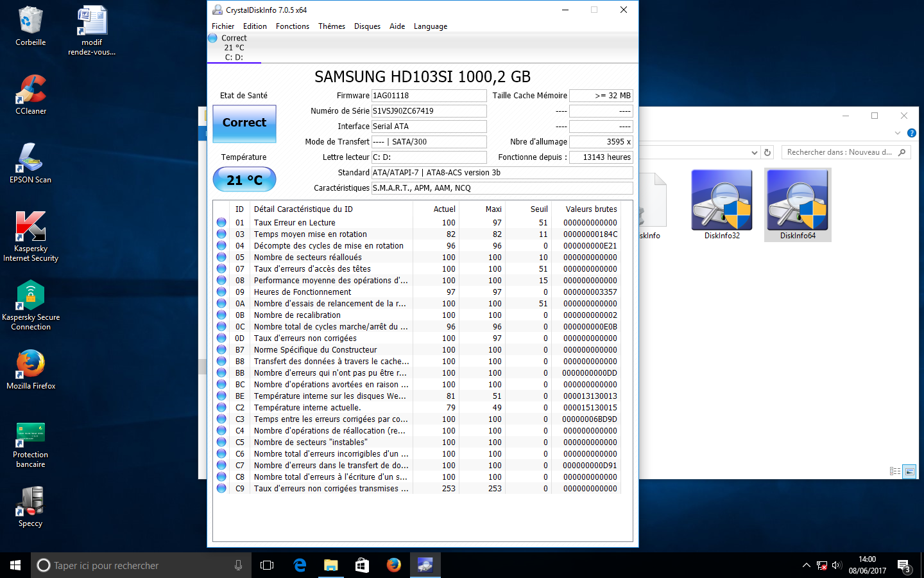Open the Fichier menu
This screenshot has height=578, width=924.
coord(223,26)
